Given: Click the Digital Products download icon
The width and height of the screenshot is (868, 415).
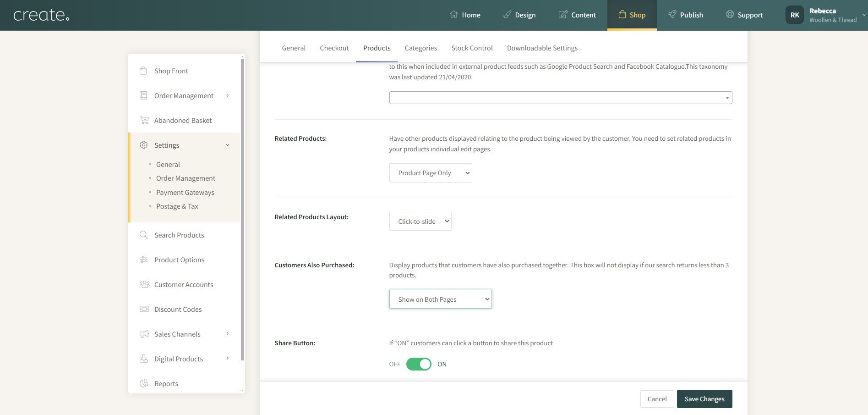Looking at the screenshot, I should [143, 359].
